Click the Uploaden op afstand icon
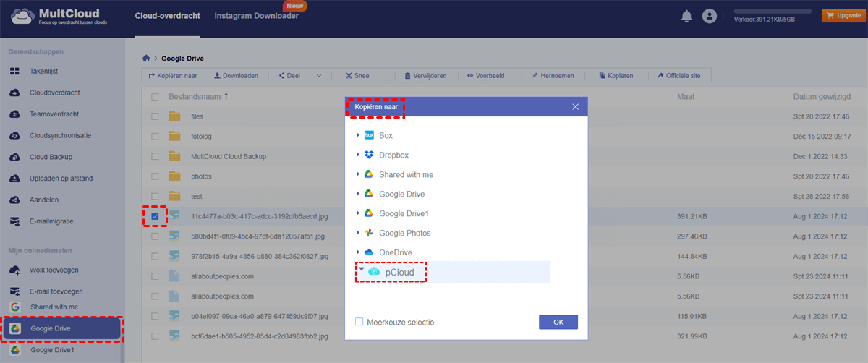Image resolution: width=868 pixels, height=363 pixels. (14, 179)
